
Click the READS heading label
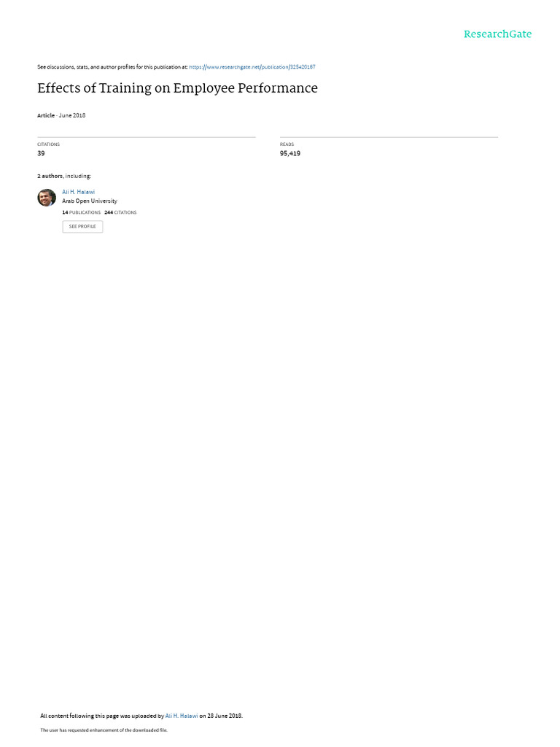[287, 144]
